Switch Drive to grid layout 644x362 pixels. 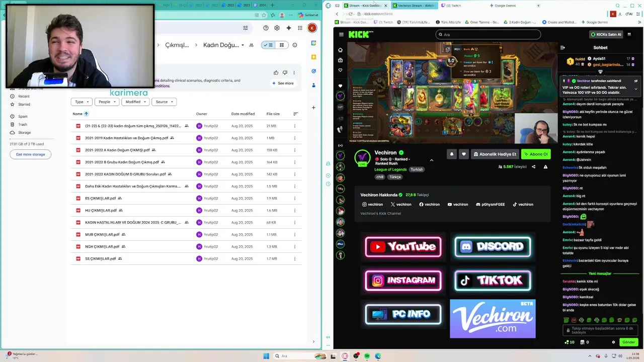[282, 45]
